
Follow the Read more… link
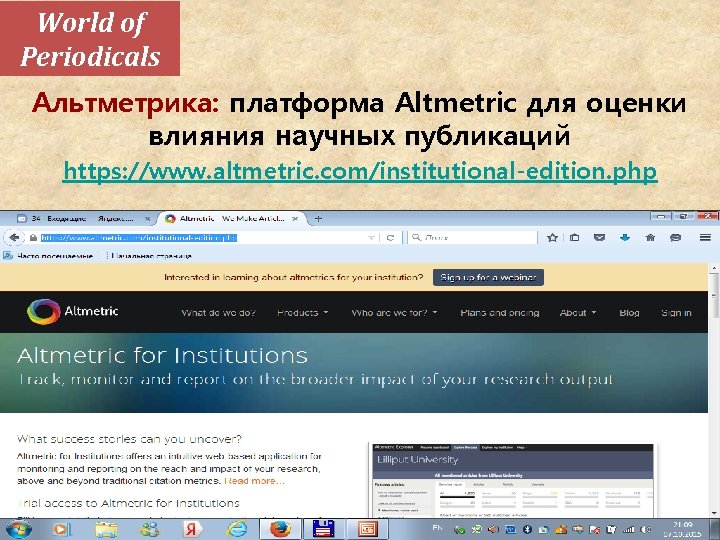[x=254, y=481]
